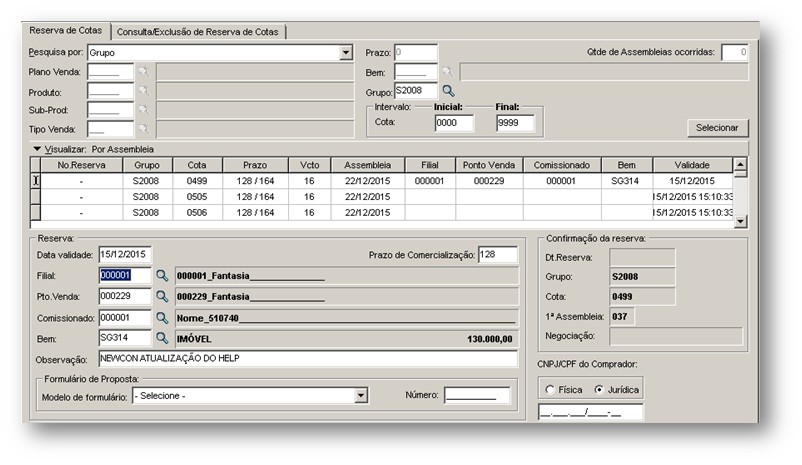Open the Pesquisa por dropdown
This screenshot has height=465, width=802.
click(346, 53)
